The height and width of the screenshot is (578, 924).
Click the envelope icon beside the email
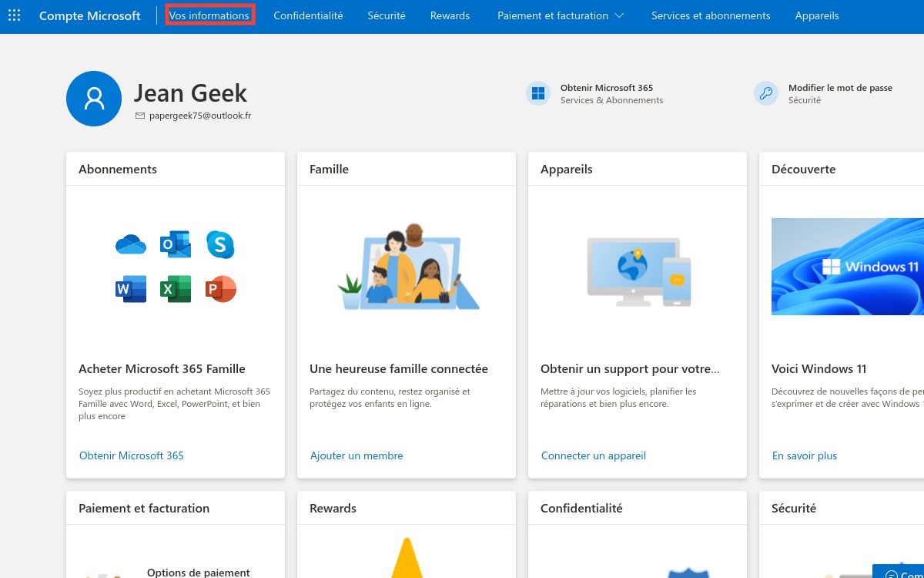[140, 116]
